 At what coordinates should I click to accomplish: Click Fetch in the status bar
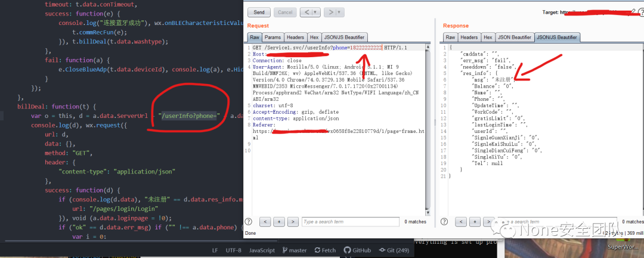pyautogui.click(x=325, y=250)
